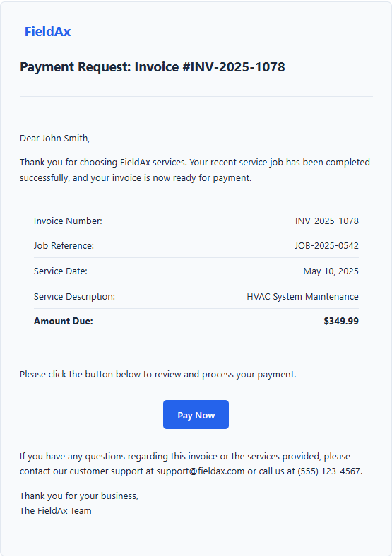The image size is (392, 557).
Task: Click the May 10, 2025 service date
Action: [331, 271]
